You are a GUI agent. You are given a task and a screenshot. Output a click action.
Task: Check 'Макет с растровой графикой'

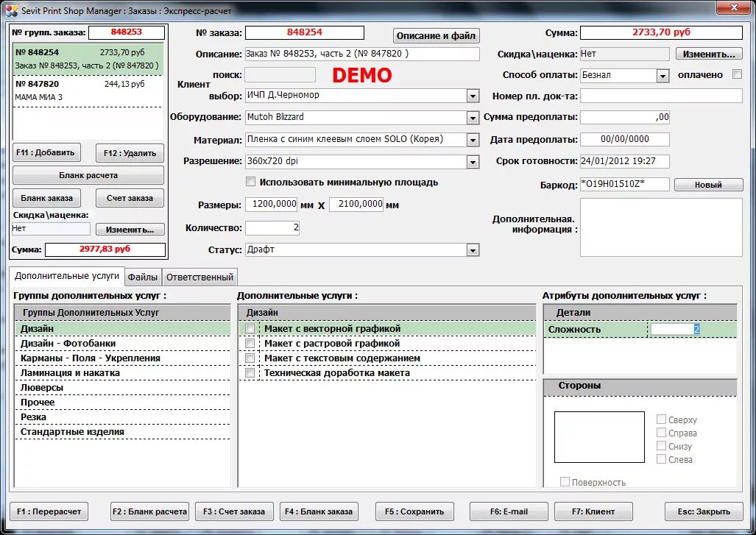(x=250, y=343)
